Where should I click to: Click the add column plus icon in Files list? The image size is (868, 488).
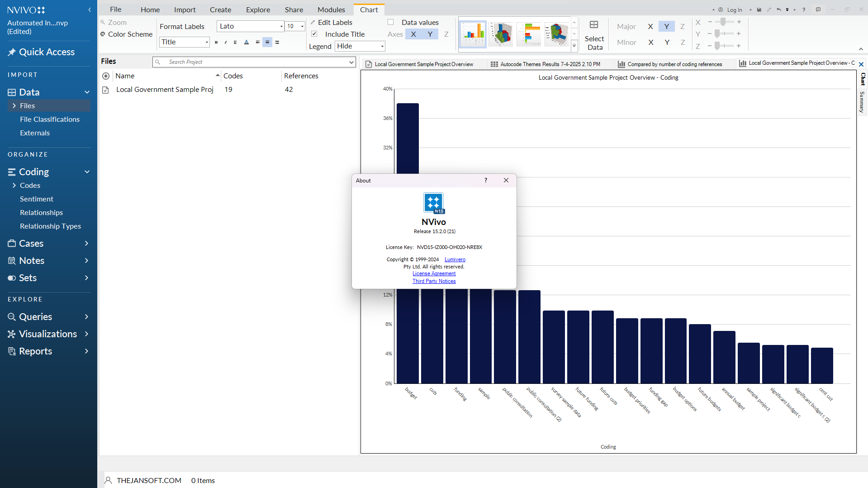click(x=106, y=76)
